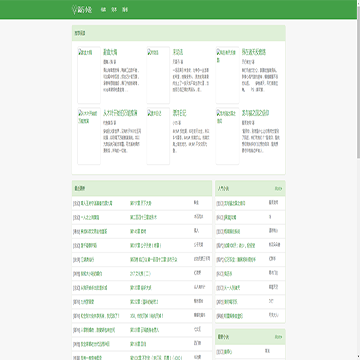Open the third recommended book's cover image in top row
This screenshot has height=360, width=360.
[x=227, y=75]
